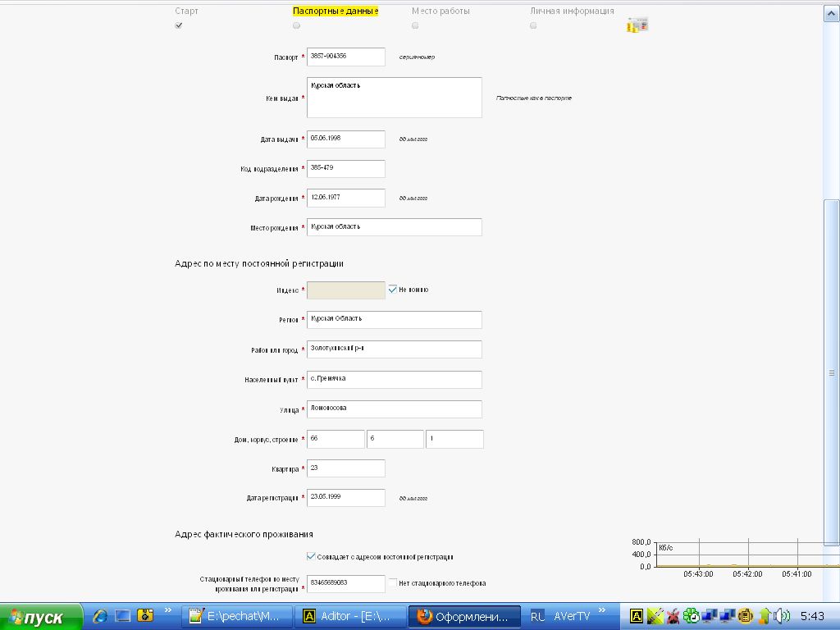840x630 pixels.
Task: Click the system clock showing 5:43
Action: (x=812, y=617)
